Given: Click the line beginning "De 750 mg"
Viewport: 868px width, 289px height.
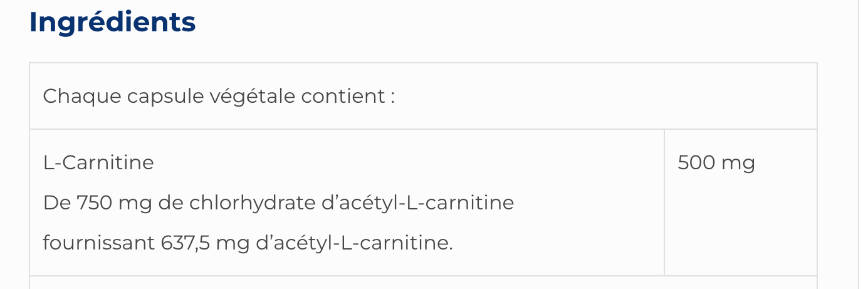Looking at the screenshot, I should click(x=278, y=203).
